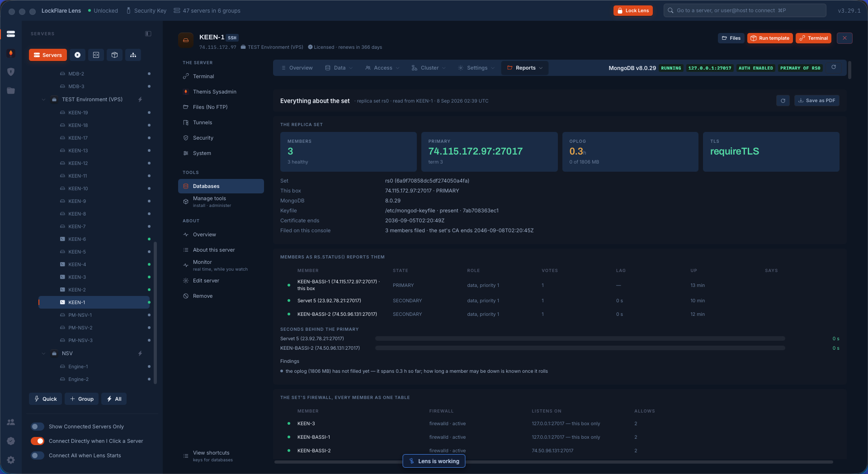Click the play icon in servers toolbar
This screenshot has height=474, width=868.
(x=77, y=55)
